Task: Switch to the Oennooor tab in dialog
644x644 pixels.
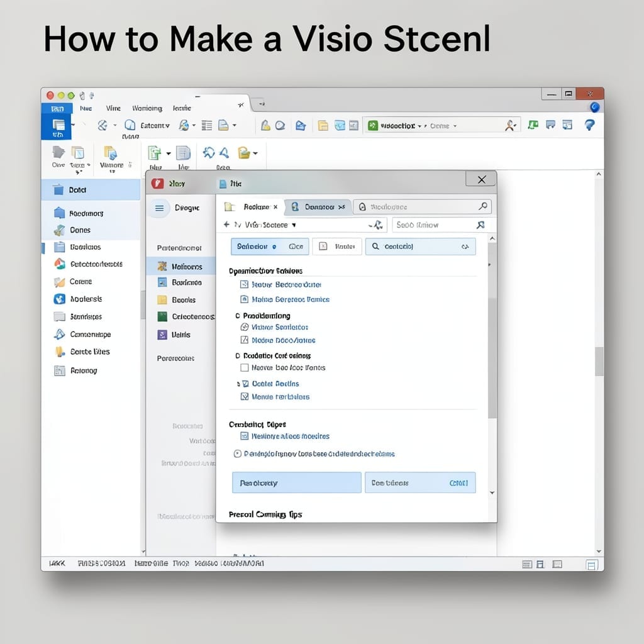Action: (x=319, y=206)
